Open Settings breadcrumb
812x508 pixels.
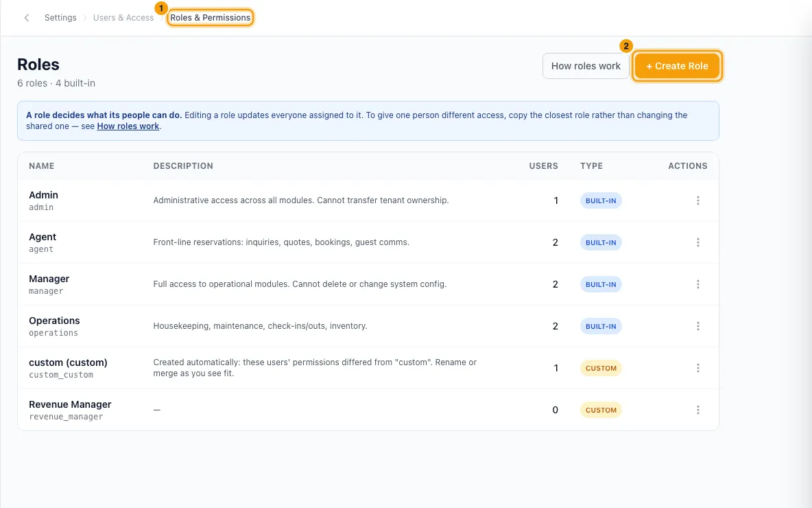(60, 18)
